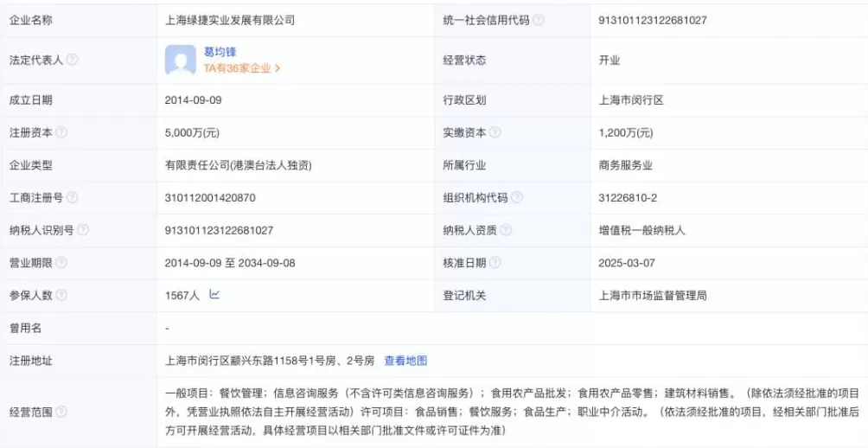Select the 注册地址 field label
Viewport: 868px width, 448px height.
(x=31, y=361)
